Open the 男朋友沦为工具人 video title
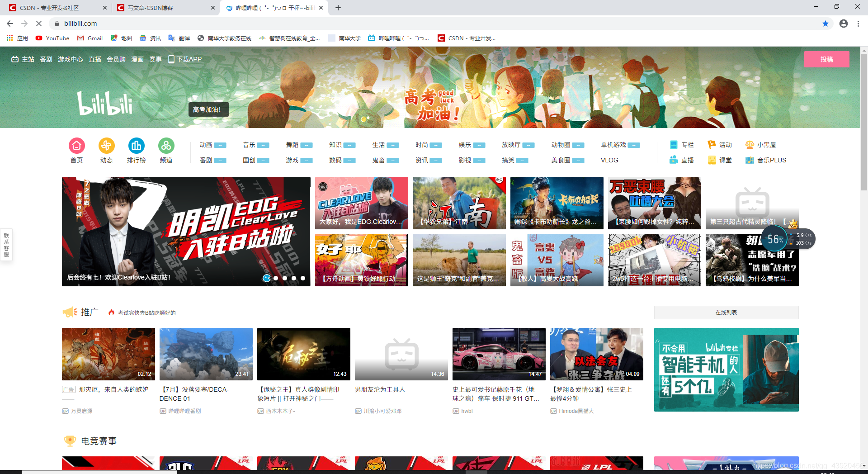Screen dimensions: 868x474 click(x=380, y=389)
